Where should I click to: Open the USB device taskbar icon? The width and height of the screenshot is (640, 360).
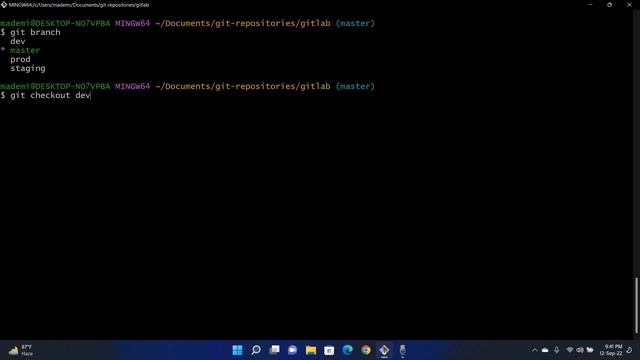[402, 350]
